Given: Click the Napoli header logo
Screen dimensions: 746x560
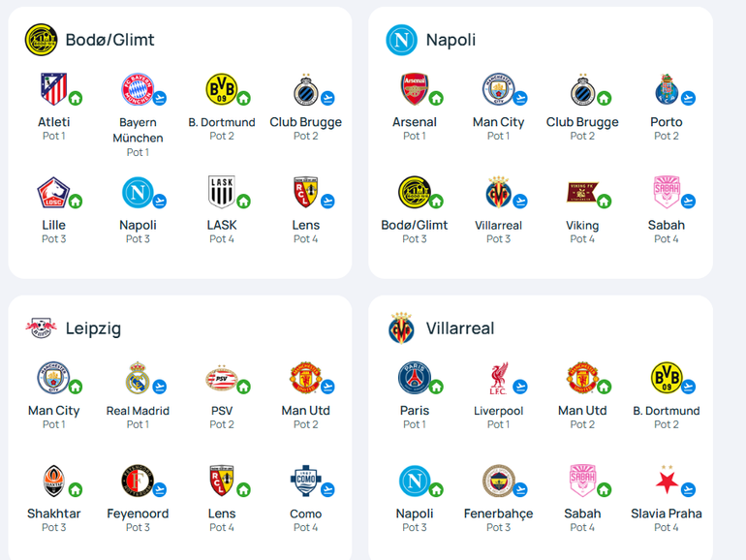Looking at the screenshot, I should [401, 40].
